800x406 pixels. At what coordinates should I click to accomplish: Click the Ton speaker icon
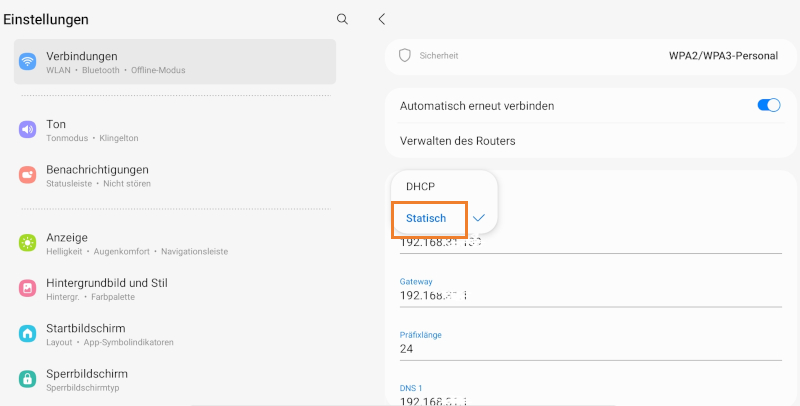pos(28,130)
